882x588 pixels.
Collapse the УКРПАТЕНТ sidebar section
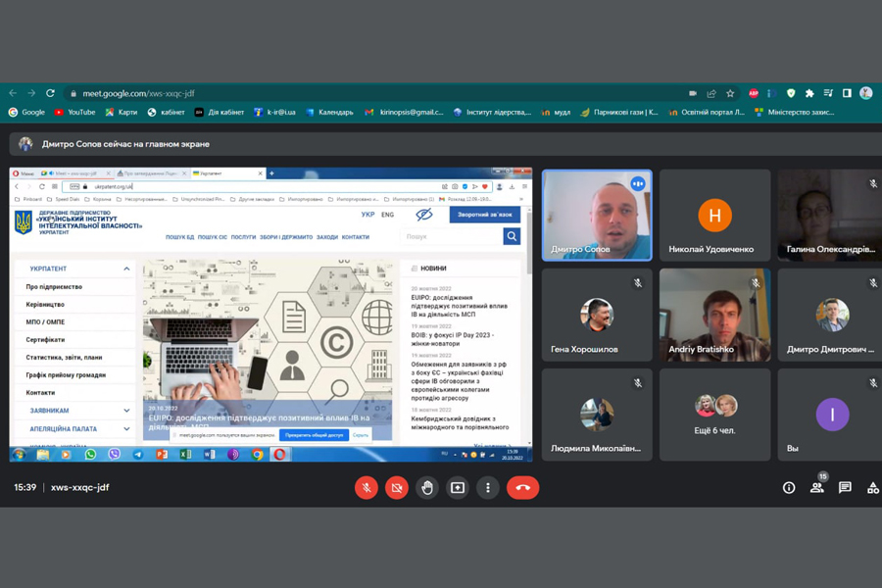pos(126,269)
